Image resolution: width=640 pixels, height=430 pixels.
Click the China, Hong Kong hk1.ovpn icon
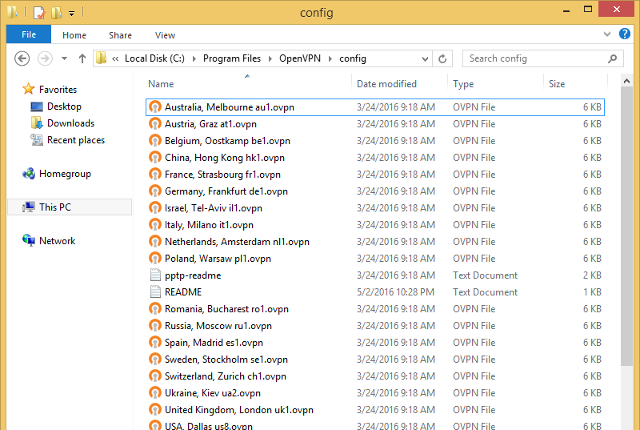coord(155,157)
